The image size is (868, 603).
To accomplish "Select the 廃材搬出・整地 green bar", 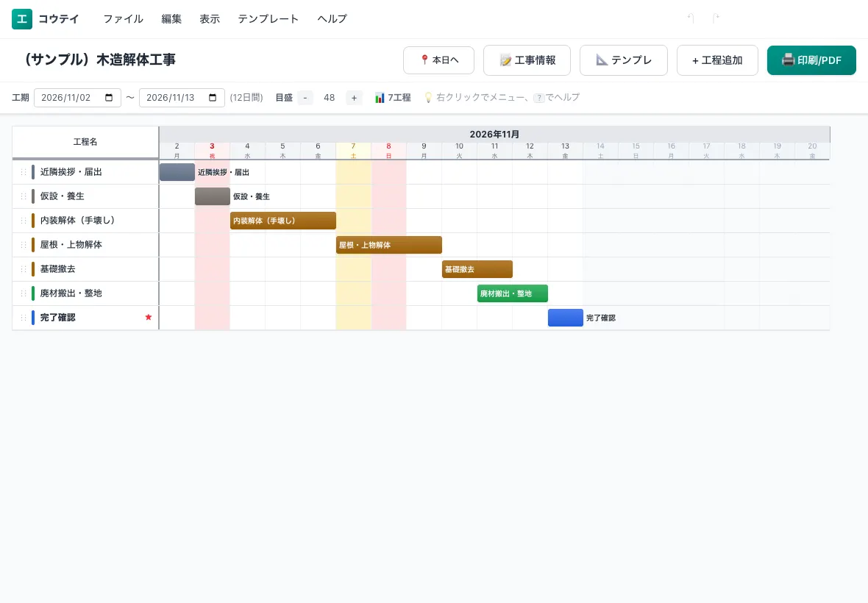I will click(x=513, y=293).
